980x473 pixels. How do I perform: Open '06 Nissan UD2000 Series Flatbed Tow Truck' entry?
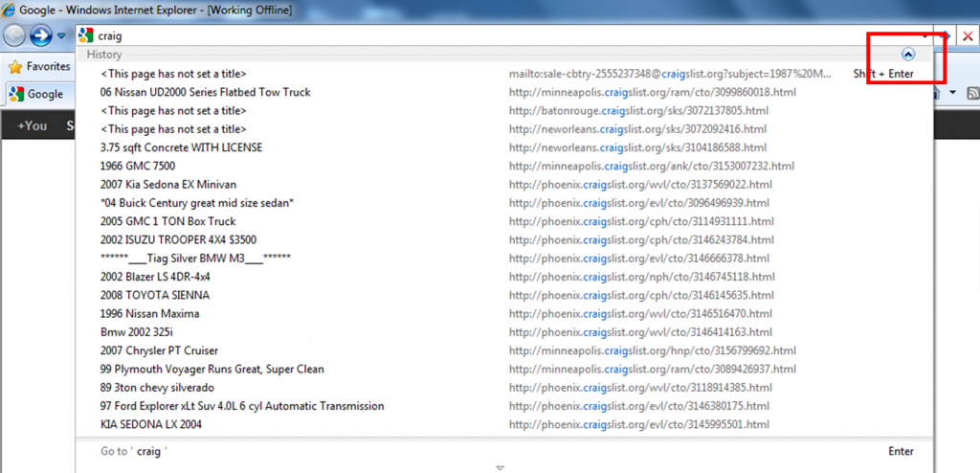pos(503,93)
